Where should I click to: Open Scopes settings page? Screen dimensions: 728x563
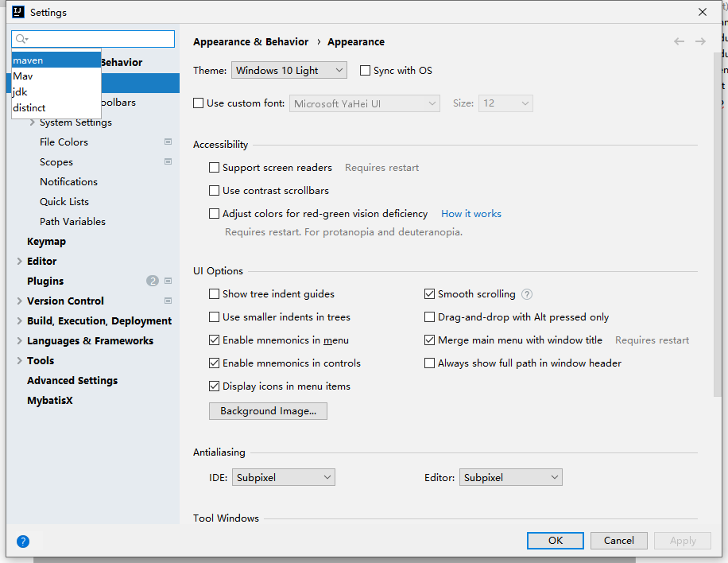pos(56,162)
